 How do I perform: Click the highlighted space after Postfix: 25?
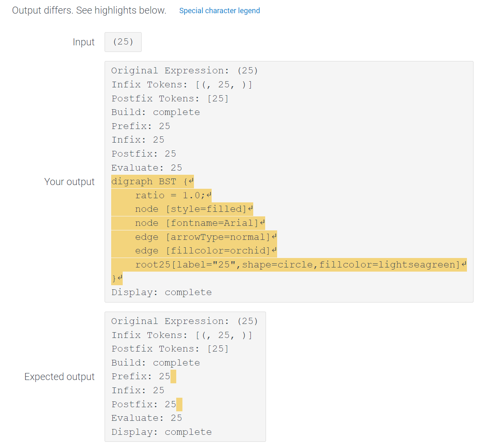pos(180,404)
